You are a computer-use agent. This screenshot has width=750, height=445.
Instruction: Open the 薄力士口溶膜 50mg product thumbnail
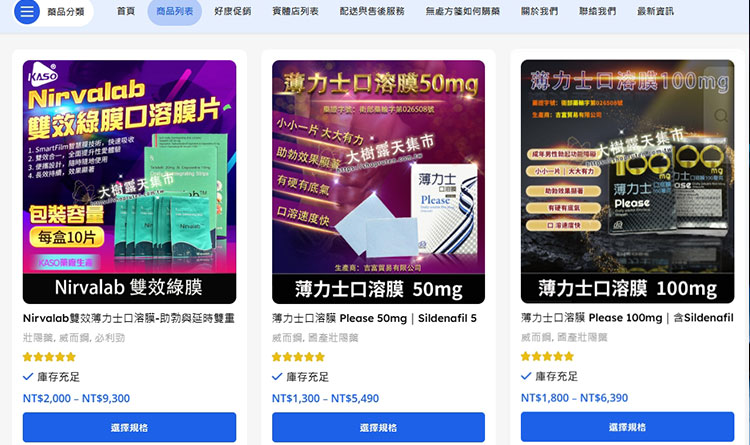tap(378, 182)
